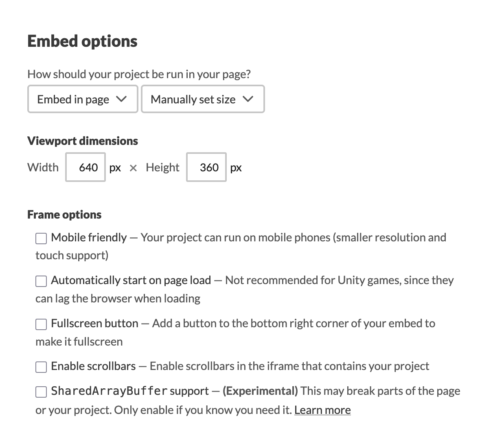This screenshot has height=429, width=504.
Task: Click the "Width" label
Action: tap(43, 167)
